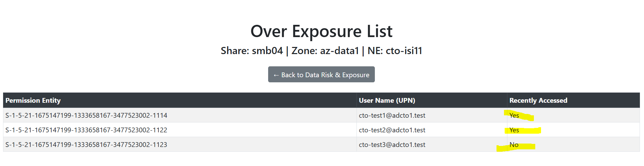Click the word Accessed in the last column header

(553, 100)
